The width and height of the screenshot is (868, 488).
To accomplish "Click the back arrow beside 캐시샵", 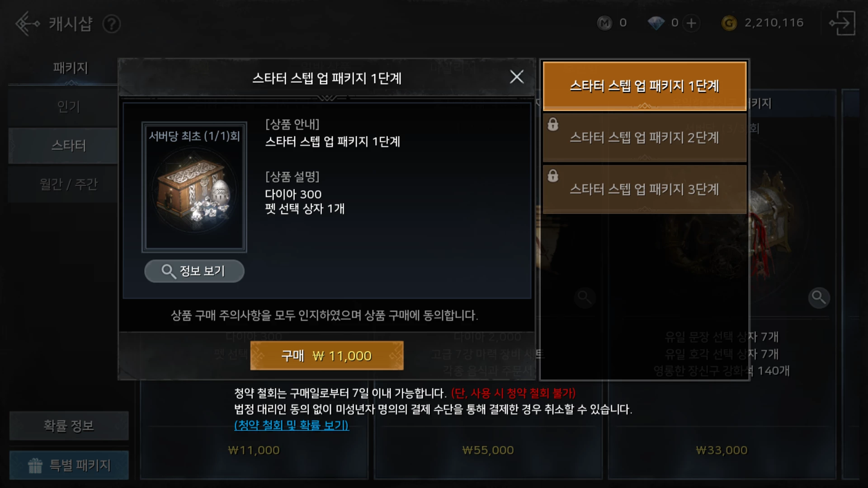I will point(27,23).
